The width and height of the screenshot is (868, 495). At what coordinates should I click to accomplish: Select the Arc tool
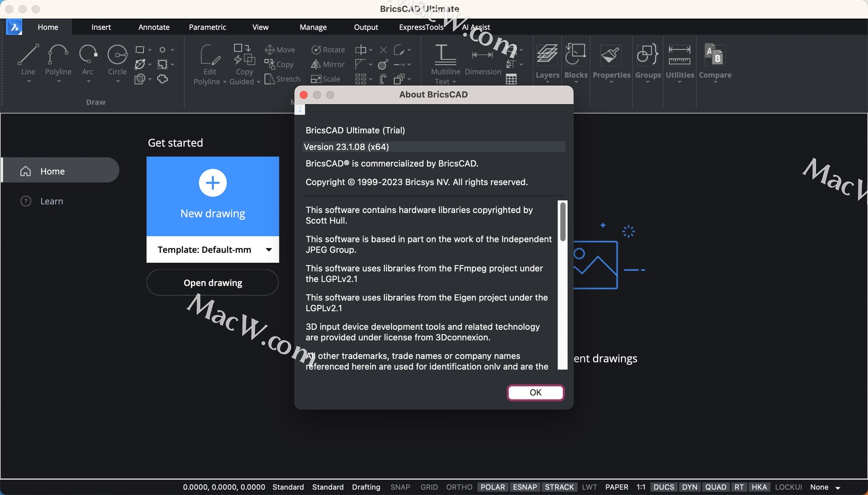(x=88, y=59)
